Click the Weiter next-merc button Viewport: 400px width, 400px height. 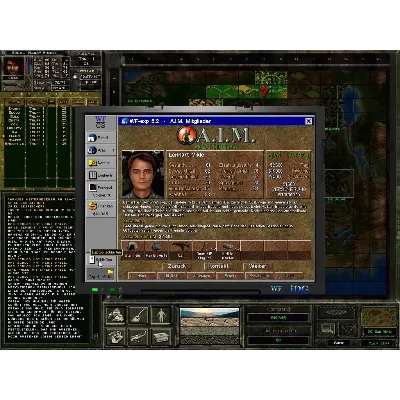tap(257, 266)
